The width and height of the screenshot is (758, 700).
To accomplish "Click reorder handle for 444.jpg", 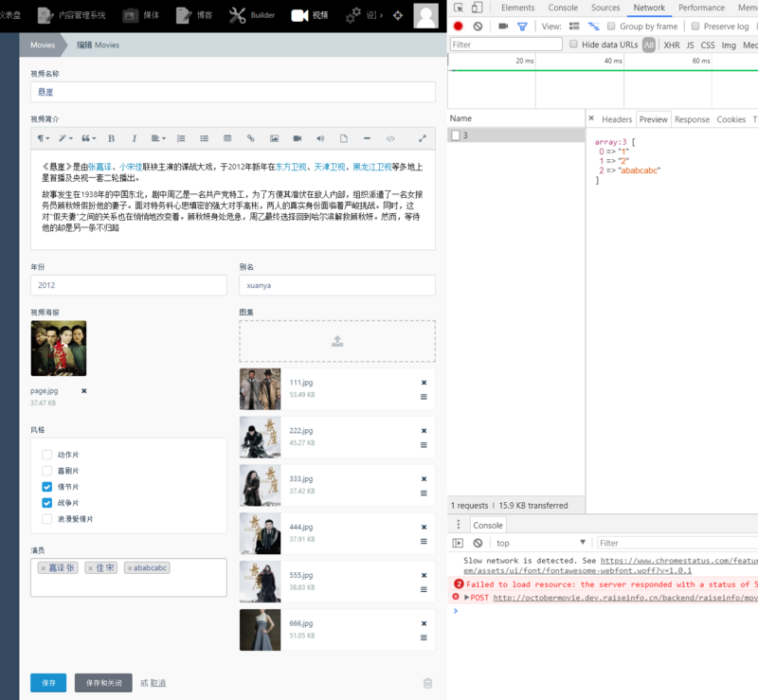I will point(424,541).
